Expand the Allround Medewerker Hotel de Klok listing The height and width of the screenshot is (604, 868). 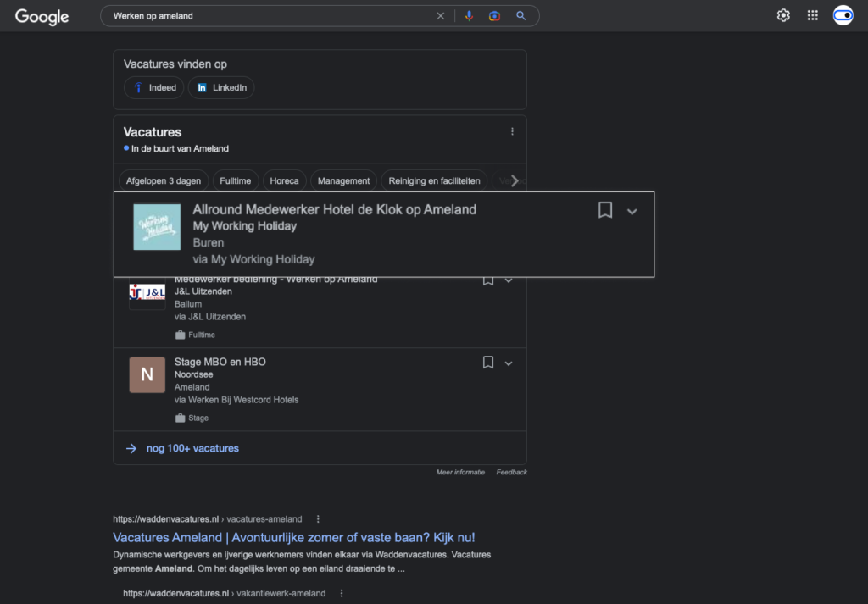coord(632,211)
